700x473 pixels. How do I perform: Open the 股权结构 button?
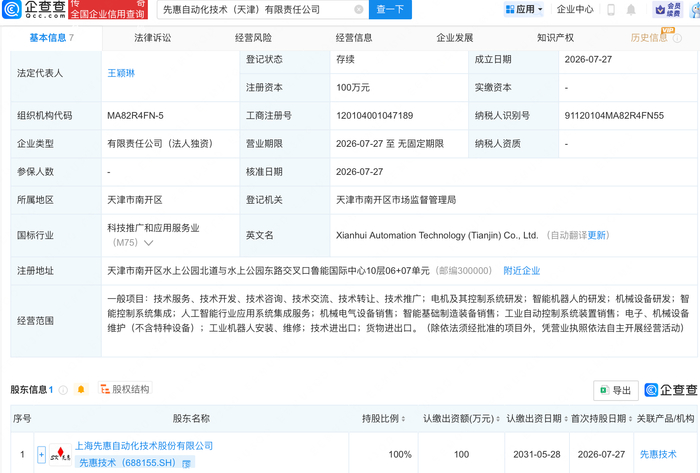(125, 389)
